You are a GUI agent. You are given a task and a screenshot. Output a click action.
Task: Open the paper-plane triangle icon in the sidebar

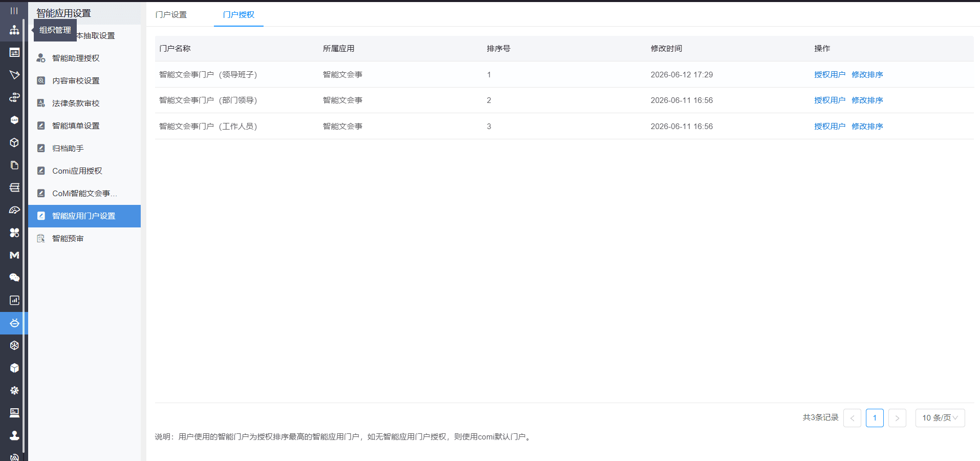[x=14, y=75]
